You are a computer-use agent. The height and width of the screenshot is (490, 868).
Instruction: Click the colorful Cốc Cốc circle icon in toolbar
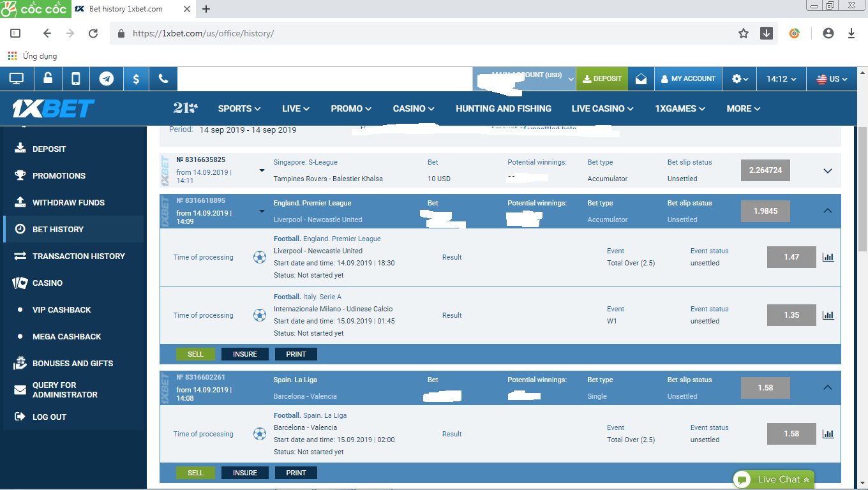pos(794,33)
